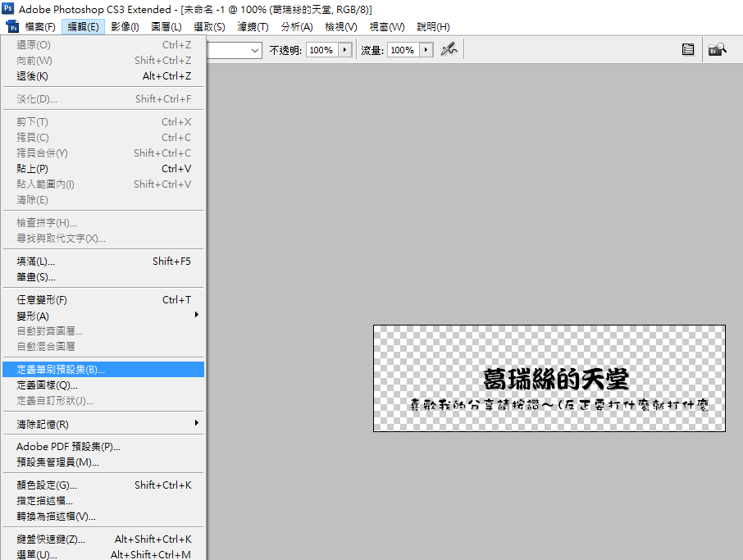Enable airbrush mode in the options bar
Image resolution: width=743 pixels, height=560 pixels.
[448, 49]
